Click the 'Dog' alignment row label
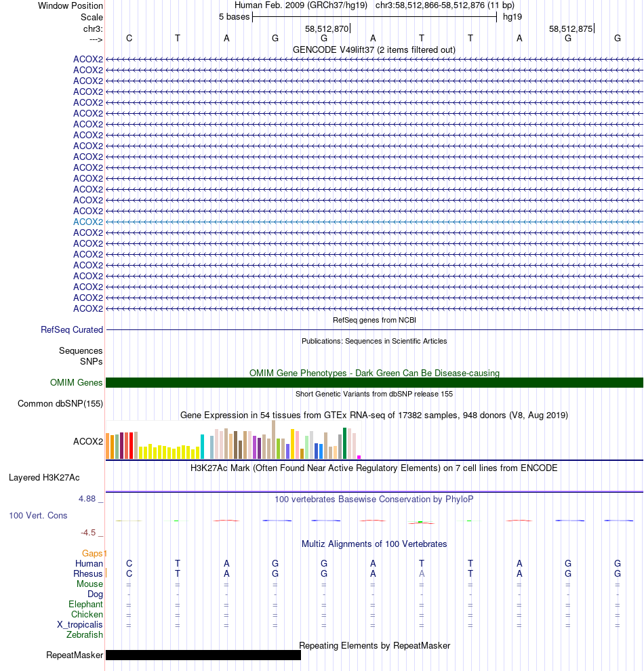 pyautogui.click(x=95, y=594)
